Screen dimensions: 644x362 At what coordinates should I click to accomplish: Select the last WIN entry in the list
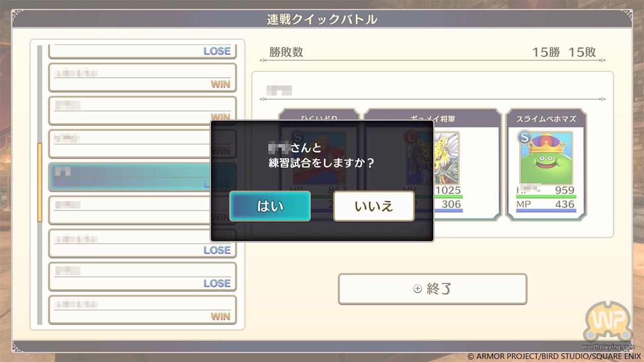142,310
